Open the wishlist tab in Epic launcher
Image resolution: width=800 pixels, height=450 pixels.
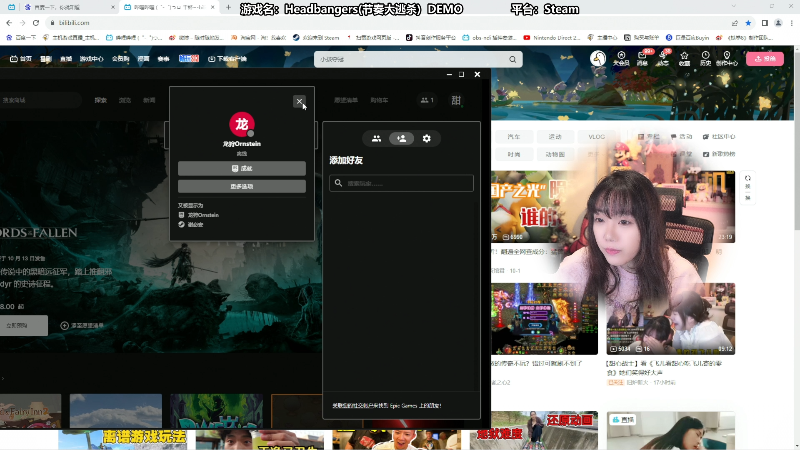tap(346, 100)
